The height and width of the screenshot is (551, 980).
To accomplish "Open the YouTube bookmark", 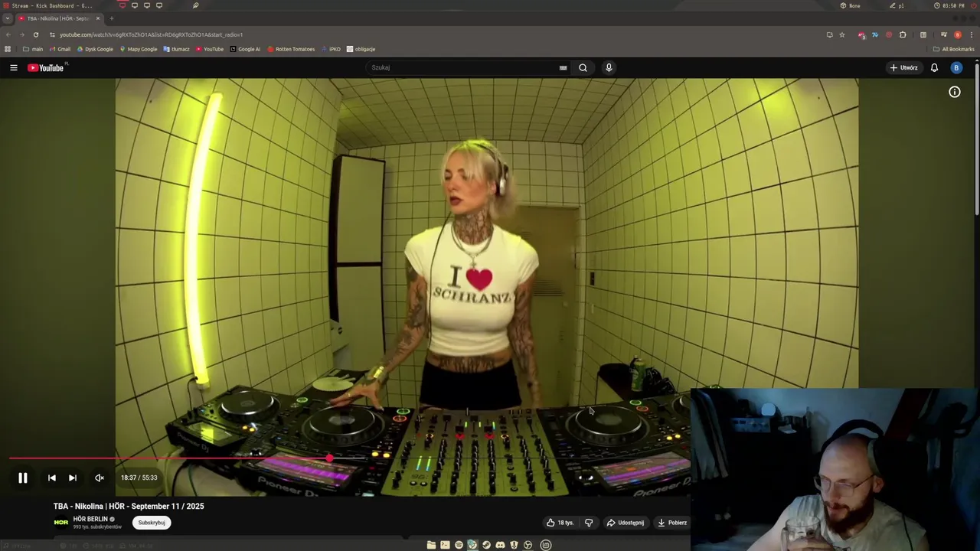I will (x=210, y=49).
